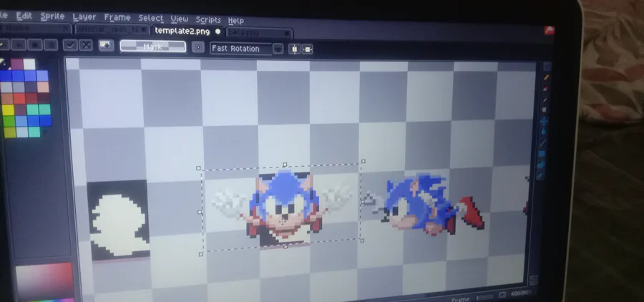The height and width of the screenshot is (302, 644).
Task: Select the Paint Bucket tool
Action: click(x=544, y=132)
